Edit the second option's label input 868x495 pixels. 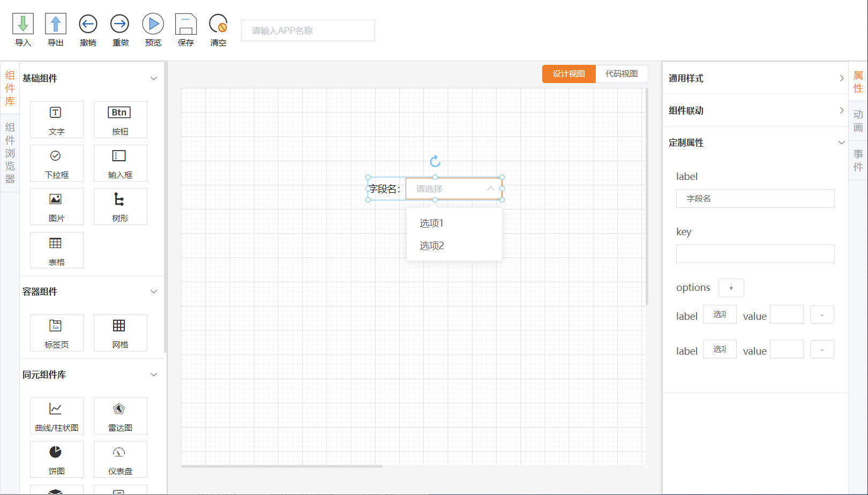point(720,349)
